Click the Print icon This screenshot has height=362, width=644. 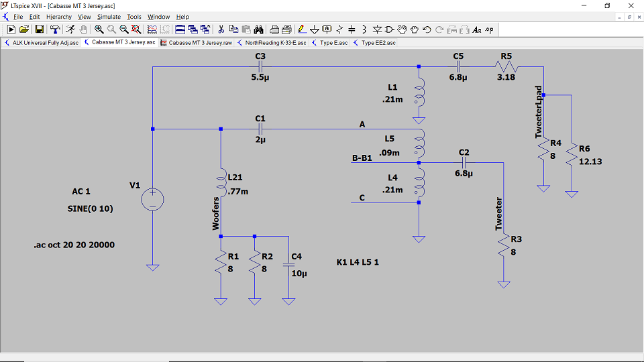274,29
